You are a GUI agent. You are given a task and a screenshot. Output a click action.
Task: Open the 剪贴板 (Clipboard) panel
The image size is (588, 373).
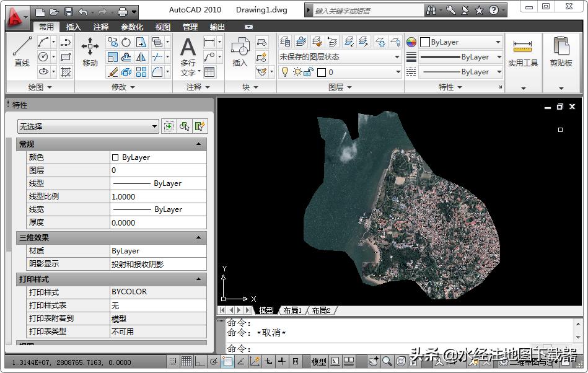[x=561, y=53]
